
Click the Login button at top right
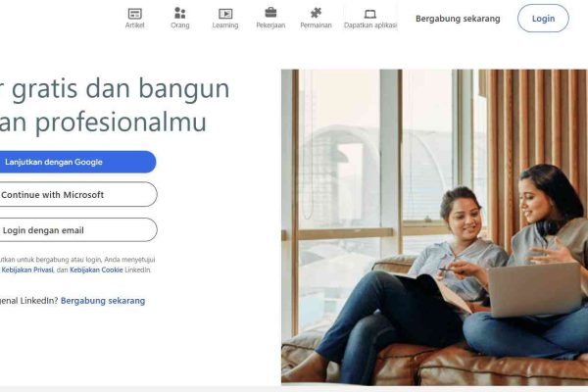point(543,19)
